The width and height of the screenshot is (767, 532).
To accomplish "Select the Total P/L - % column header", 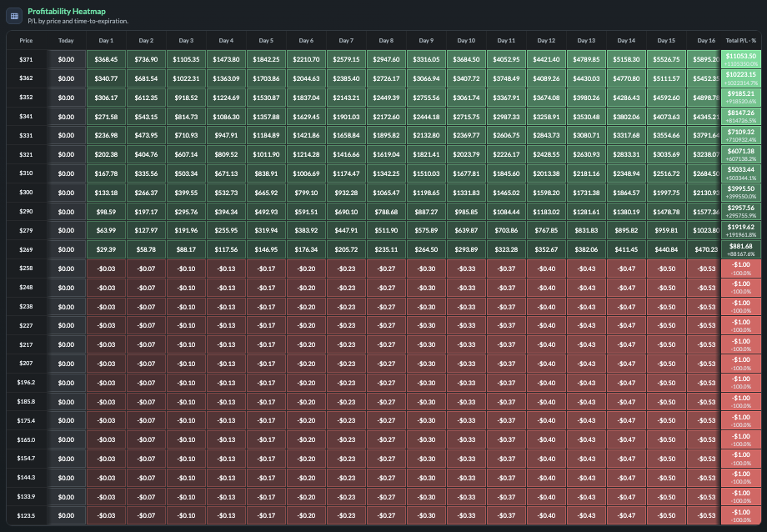I will [741, 41].
